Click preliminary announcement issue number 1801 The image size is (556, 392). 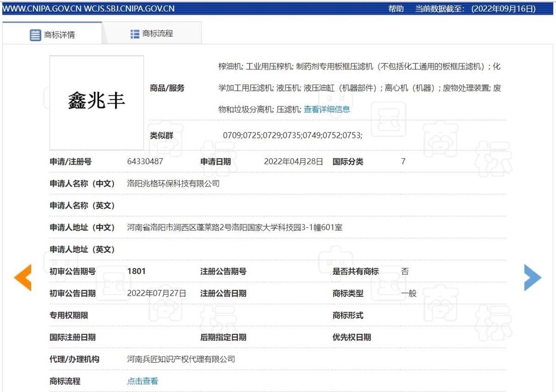[136, 272]
